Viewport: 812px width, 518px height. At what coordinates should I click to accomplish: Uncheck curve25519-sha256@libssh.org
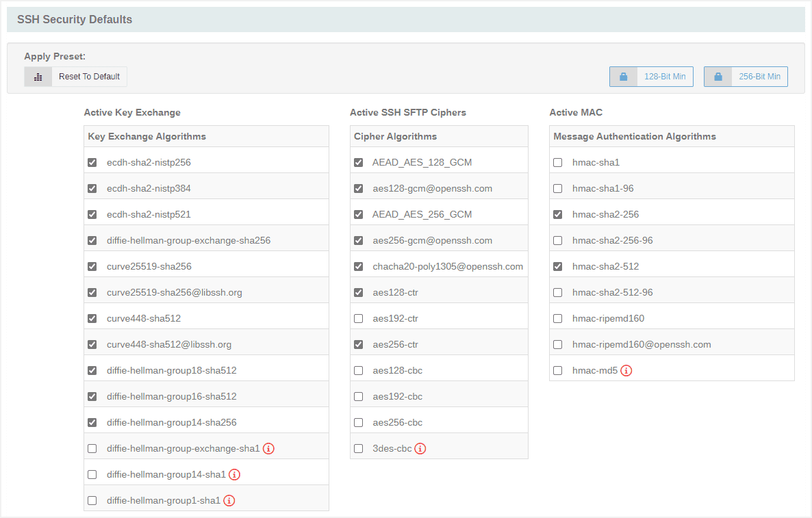[92, 292]
